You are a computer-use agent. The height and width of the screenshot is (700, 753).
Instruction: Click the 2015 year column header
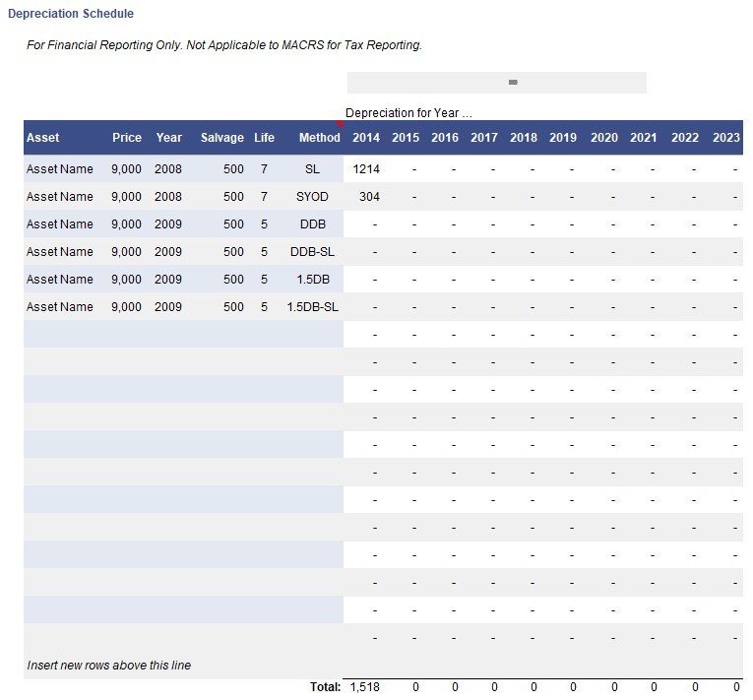(x=406, y=138)
